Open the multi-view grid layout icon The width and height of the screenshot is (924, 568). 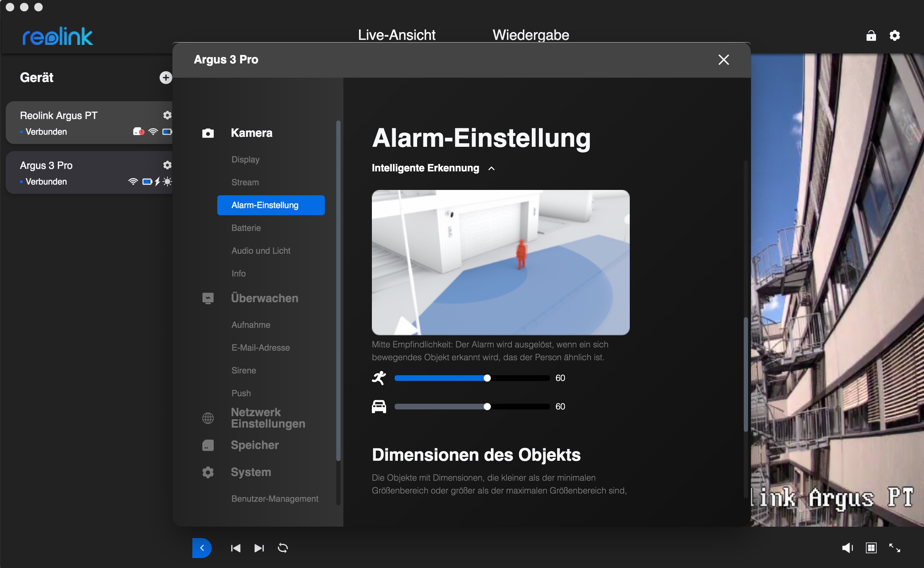tap(871, 548)
